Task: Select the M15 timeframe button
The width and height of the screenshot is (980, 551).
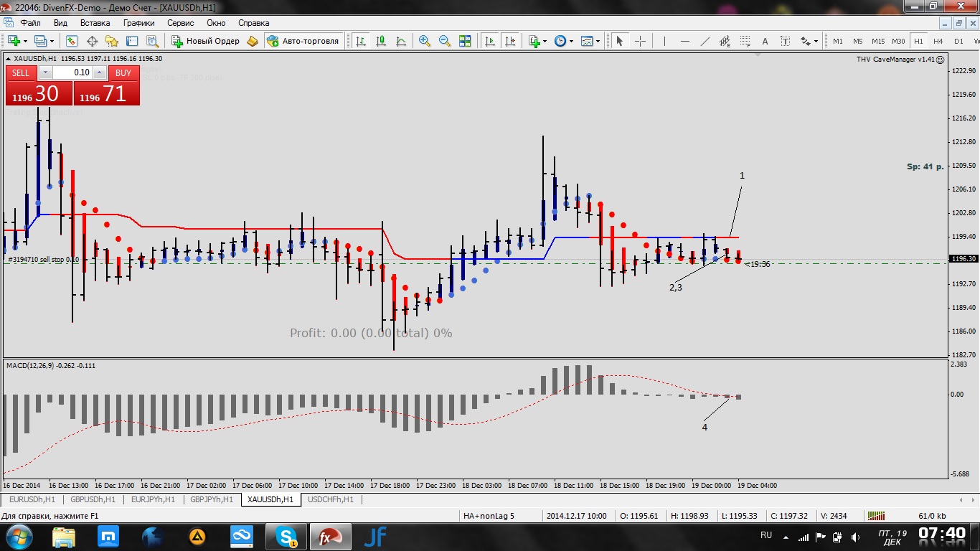Action: click(x=878, y=41)
